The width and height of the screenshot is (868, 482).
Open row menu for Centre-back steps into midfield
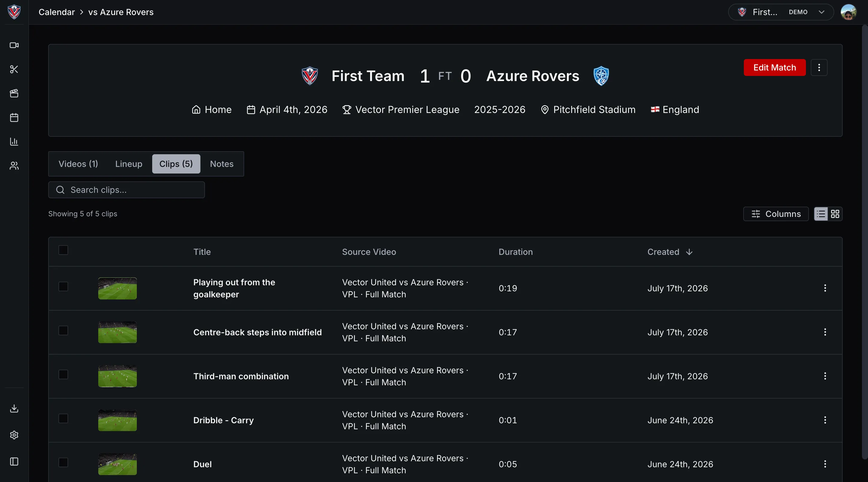pos(825,332)
